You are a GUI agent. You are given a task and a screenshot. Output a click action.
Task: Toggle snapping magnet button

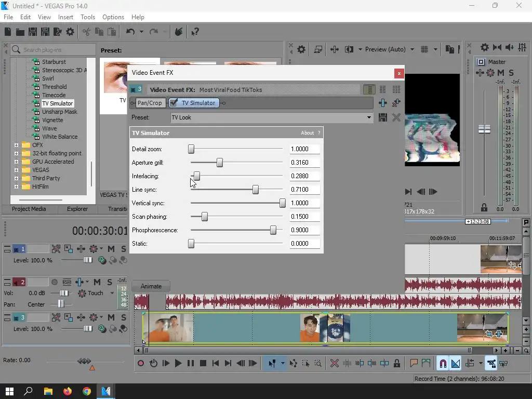pos(443,363)
